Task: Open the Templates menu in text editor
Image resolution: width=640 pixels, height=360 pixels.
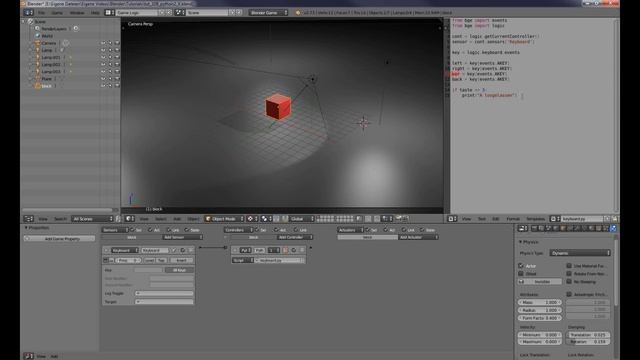Action: tap(536, 219)
